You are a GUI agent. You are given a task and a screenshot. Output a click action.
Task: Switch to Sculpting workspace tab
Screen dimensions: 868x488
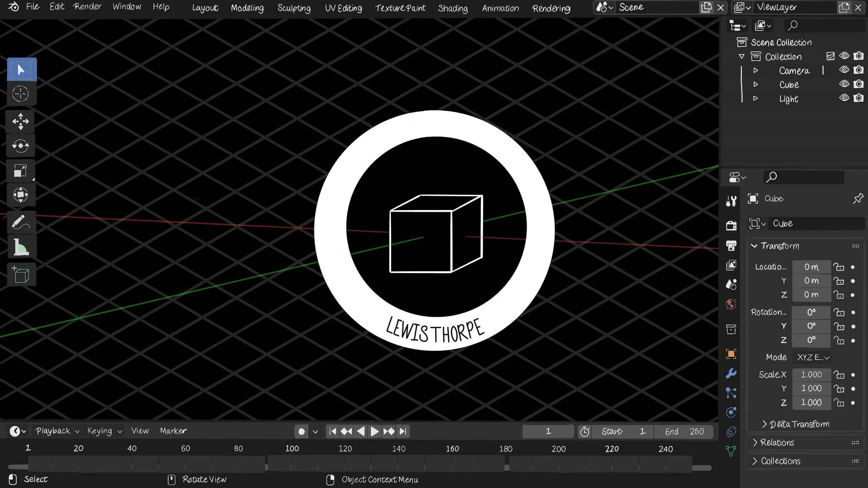294,8
